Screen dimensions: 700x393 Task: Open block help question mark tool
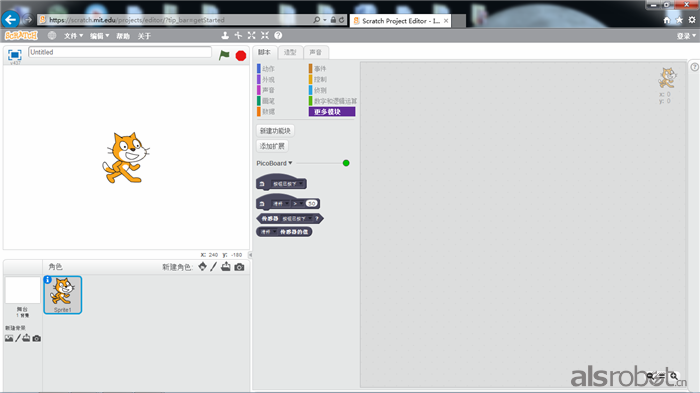(278, 35)
